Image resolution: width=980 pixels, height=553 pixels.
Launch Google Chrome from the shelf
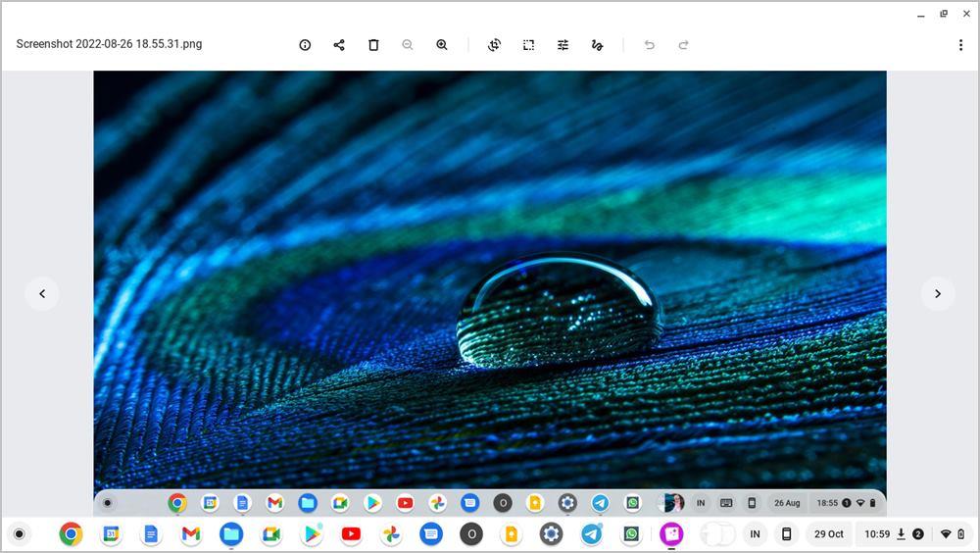71,534
